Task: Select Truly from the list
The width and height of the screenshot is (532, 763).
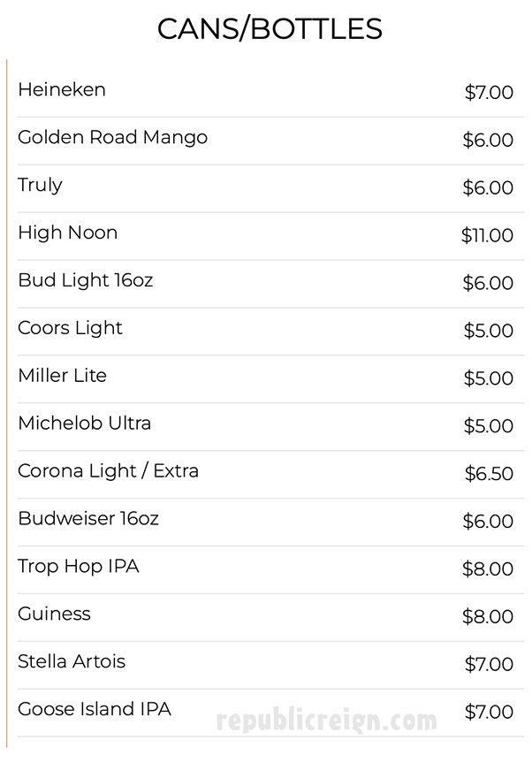Action: pyautogui.click(x=40, y=185)
